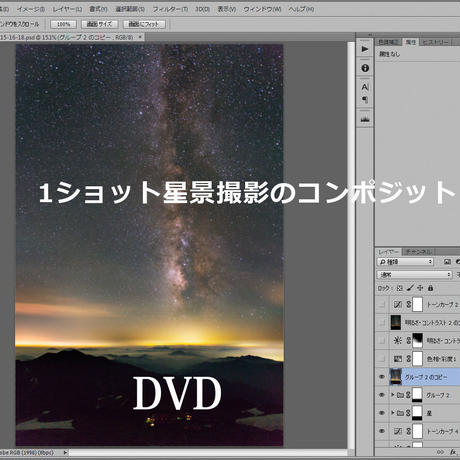
Task: Switch to the 色調補正 tab
Action: click(x=388, y=42)
